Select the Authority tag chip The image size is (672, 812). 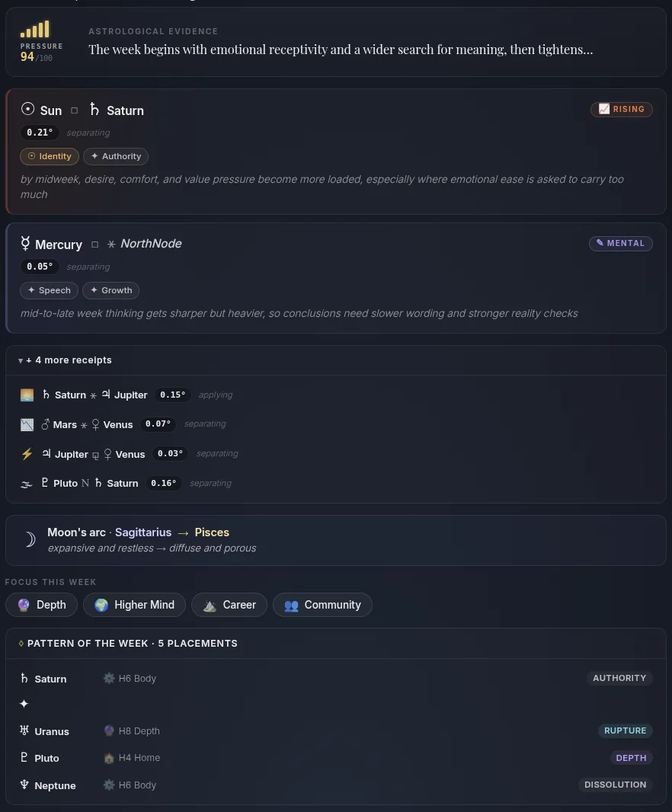[x=116, y=156]
